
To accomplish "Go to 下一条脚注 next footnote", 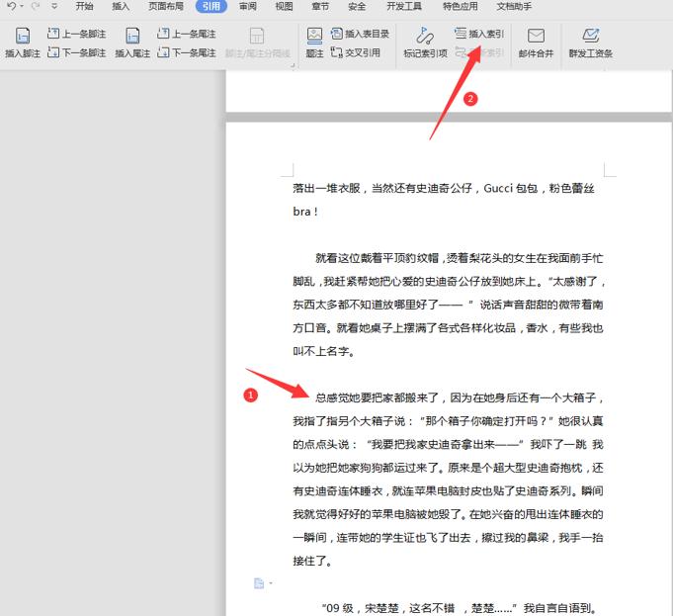I will (76, 52).
